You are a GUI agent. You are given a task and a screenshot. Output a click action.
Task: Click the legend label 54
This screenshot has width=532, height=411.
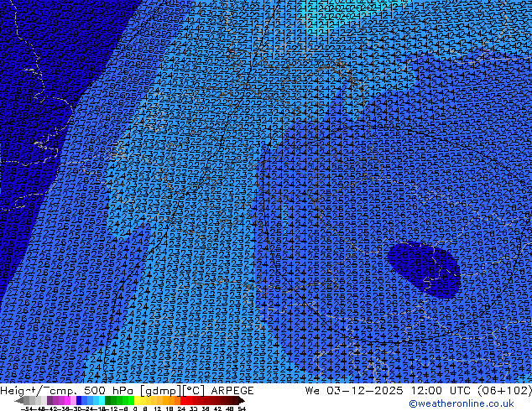[x=243, y=409]
